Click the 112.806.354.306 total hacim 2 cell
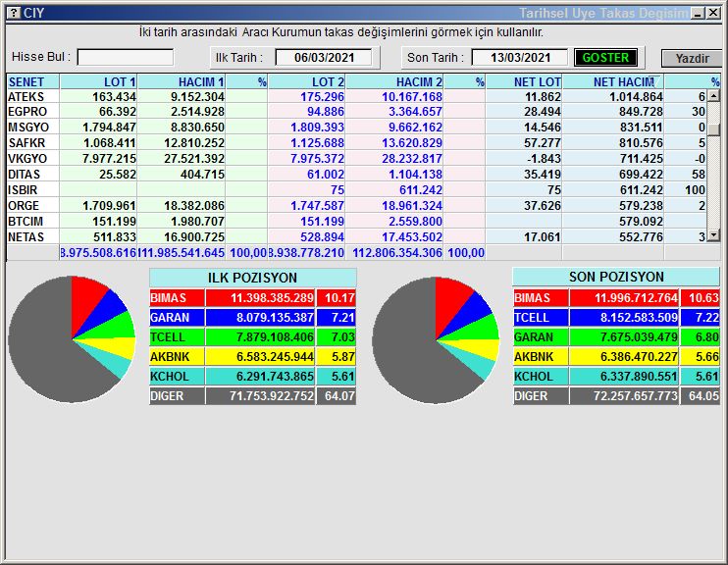The width and height of the screenshot is (728, 565). [394, 253]
